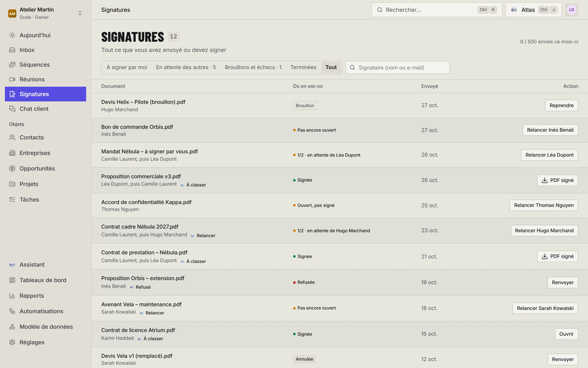Click the Rapports bar chart icon
588x368 pixels.
12,296
